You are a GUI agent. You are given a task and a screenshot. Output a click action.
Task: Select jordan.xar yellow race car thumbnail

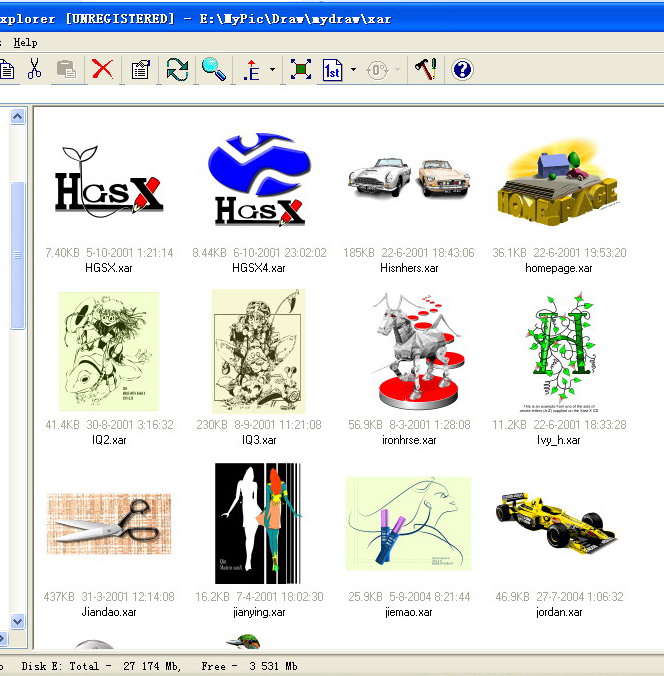tap(557, 522)
